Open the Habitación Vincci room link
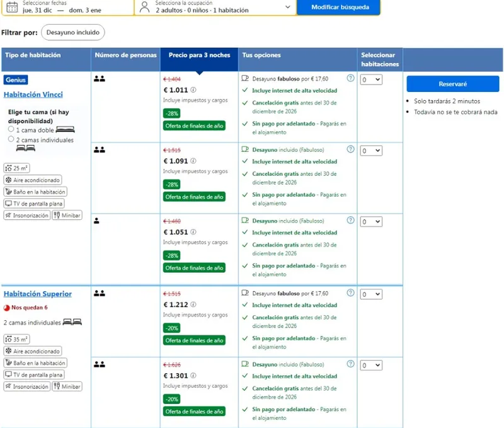This screenshot has height=428, width=504. tap(33, 95)
